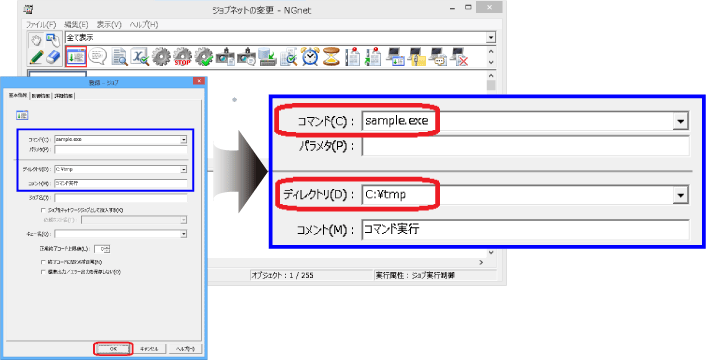The image size is (706, 360).
Task: Click status text 実行属性: ジョブ実行制御
Action: point(415,275)
